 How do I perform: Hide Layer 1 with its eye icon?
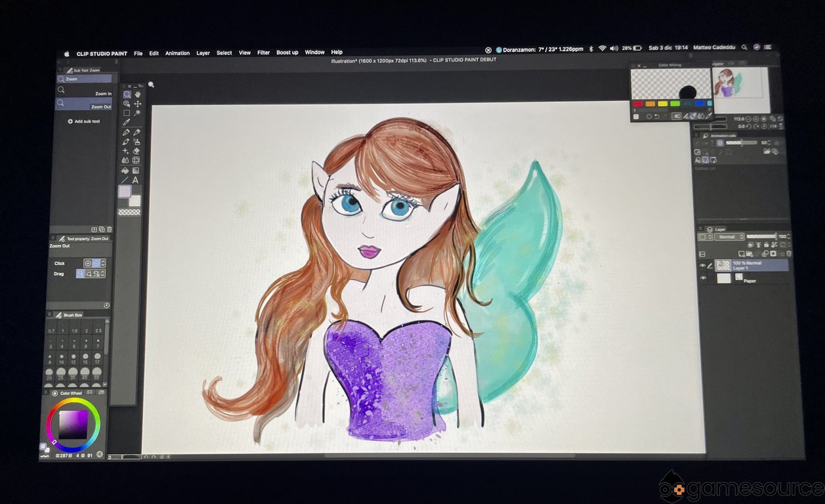703,266
